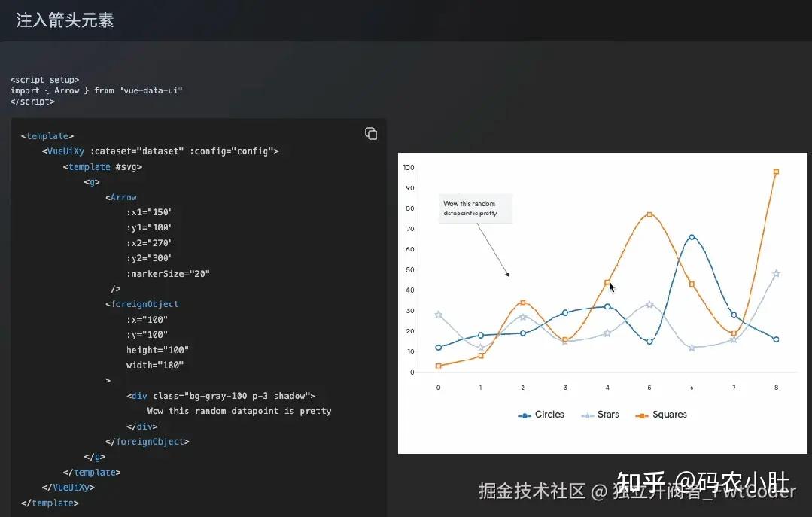
Task: Click the code line "Wow this random datapoint is pretty"
Action: [239, 411]
